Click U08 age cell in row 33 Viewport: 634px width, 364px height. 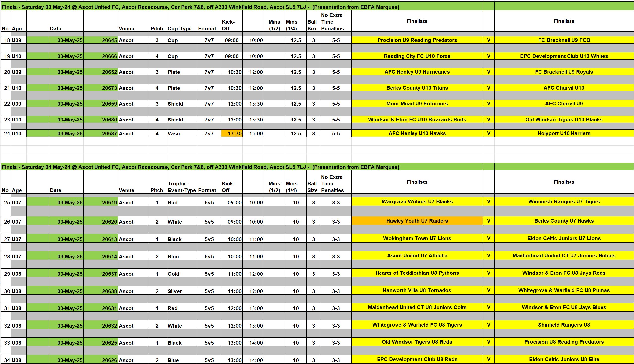coord(19,342)
